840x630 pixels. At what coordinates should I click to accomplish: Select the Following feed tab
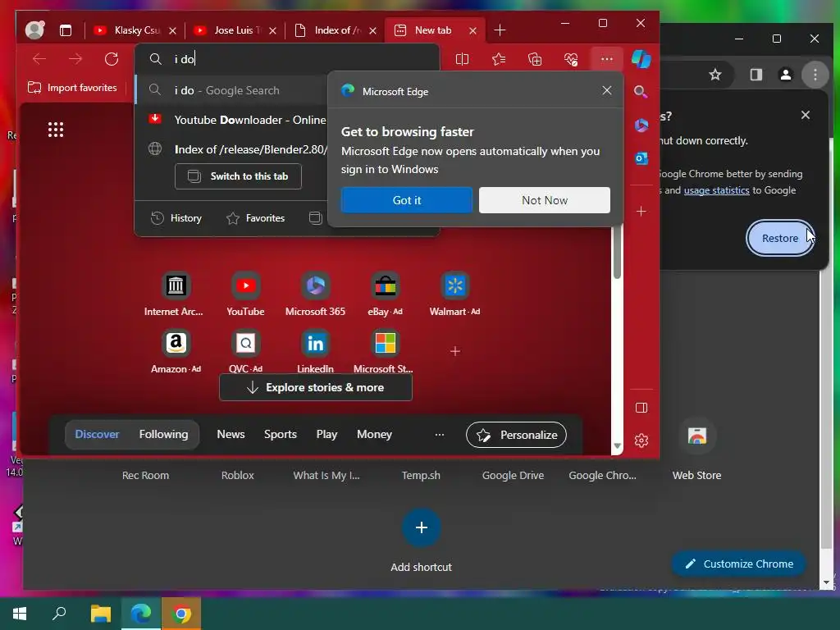pos(163,435)
